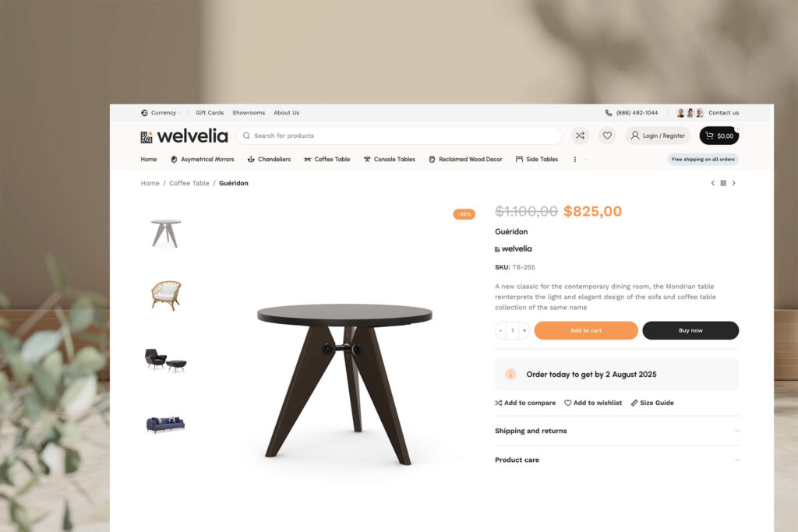
Task: Click the Search for products field
Action: pyautogui.click(x=400, y=136)
